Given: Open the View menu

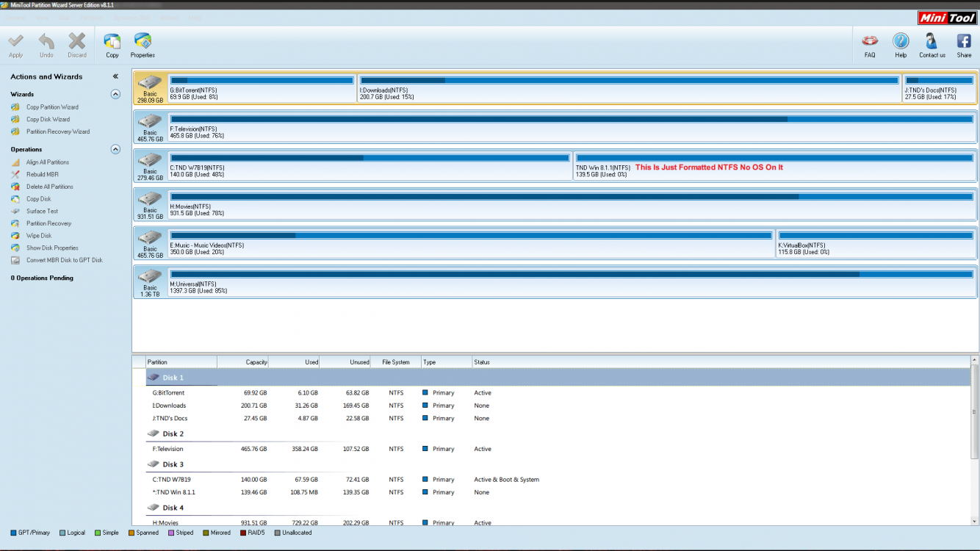Looking at the screenshot, I should pos(42,17).
